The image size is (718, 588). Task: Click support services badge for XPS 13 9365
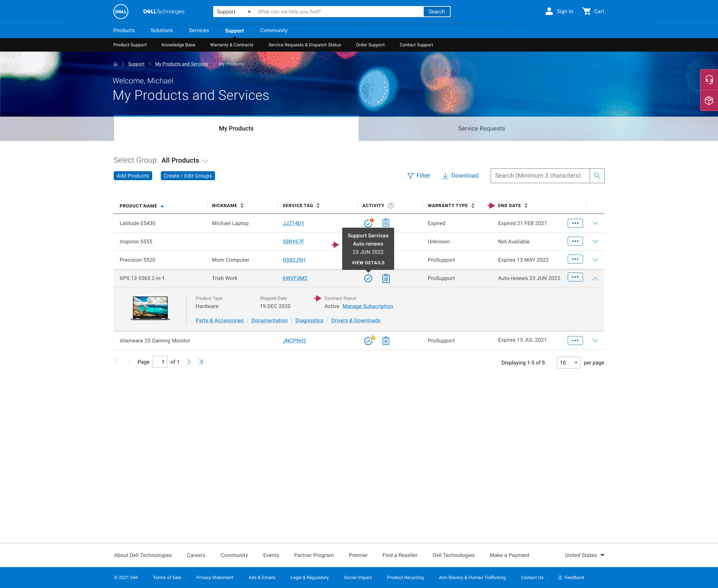368,278
